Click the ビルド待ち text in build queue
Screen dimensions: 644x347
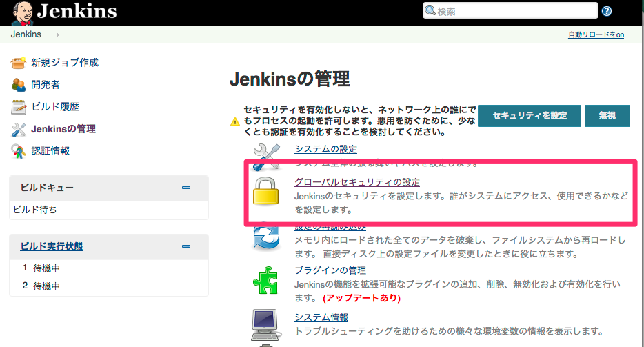click(x=35, y=210)
